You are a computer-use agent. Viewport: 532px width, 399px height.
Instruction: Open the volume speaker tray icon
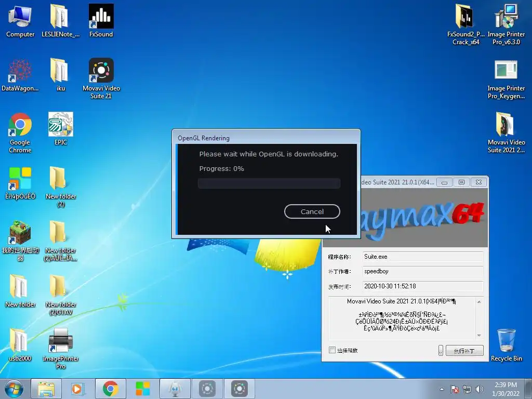480,389
